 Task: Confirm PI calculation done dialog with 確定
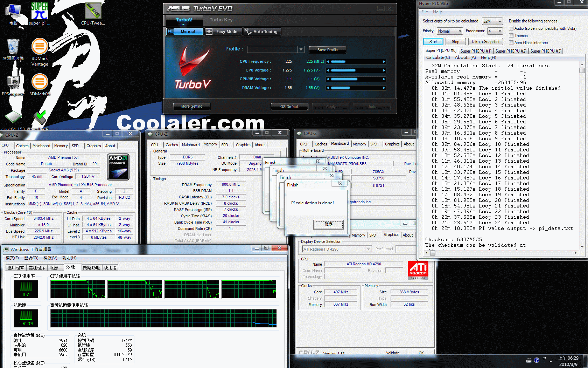click(328, 224)
